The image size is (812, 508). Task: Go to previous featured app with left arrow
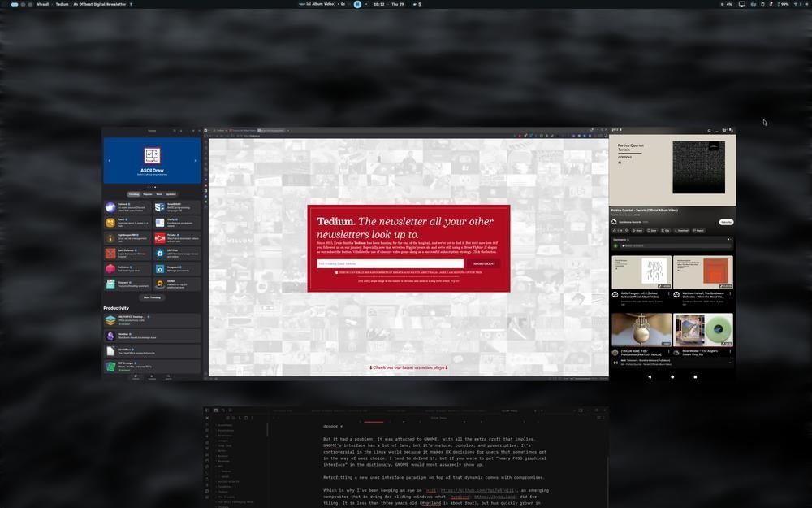(x=109, y=160)
